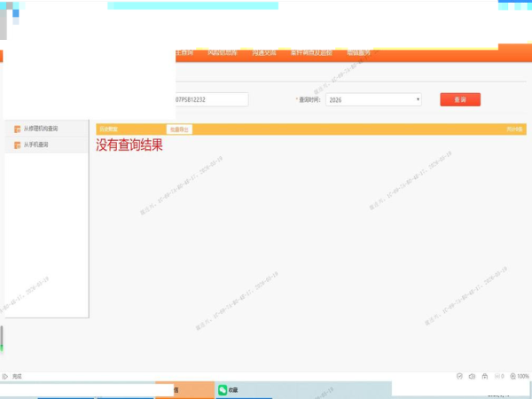
Task: Click the red 查询 search button
Action: click(x=460, y=99)
